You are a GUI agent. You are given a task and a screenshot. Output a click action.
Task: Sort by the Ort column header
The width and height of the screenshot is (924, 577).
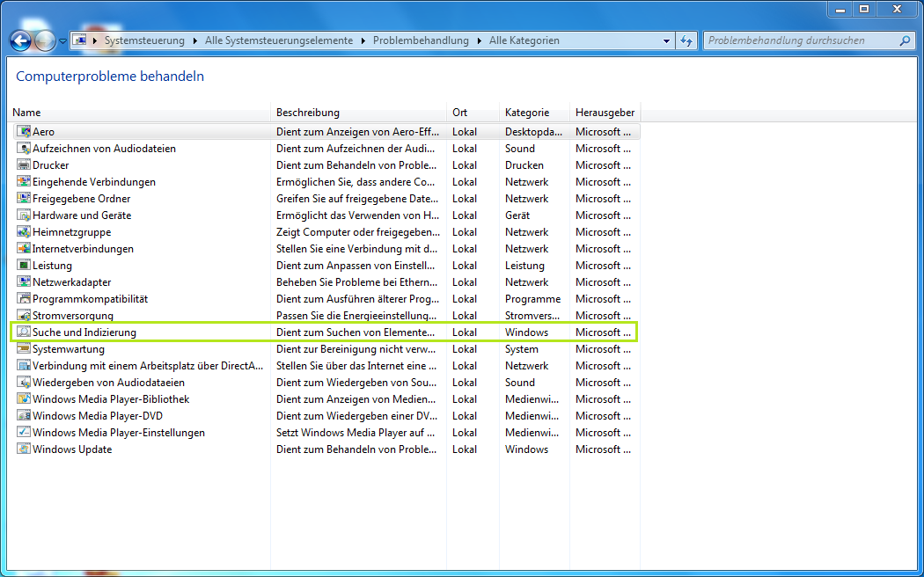point(473,113)
